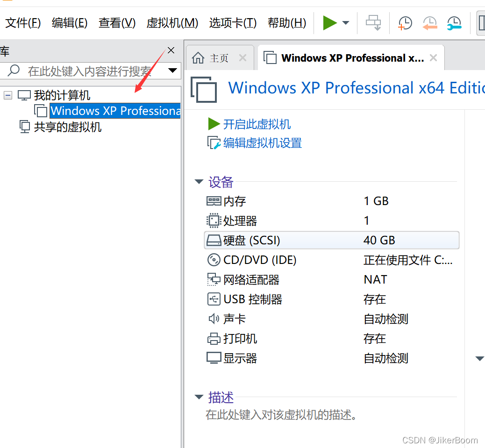Revert to snapshot using the orange arrow clock icon
The width and height of the screenshot is (485, 448).
pyautogui.click(x=430, y=23)
